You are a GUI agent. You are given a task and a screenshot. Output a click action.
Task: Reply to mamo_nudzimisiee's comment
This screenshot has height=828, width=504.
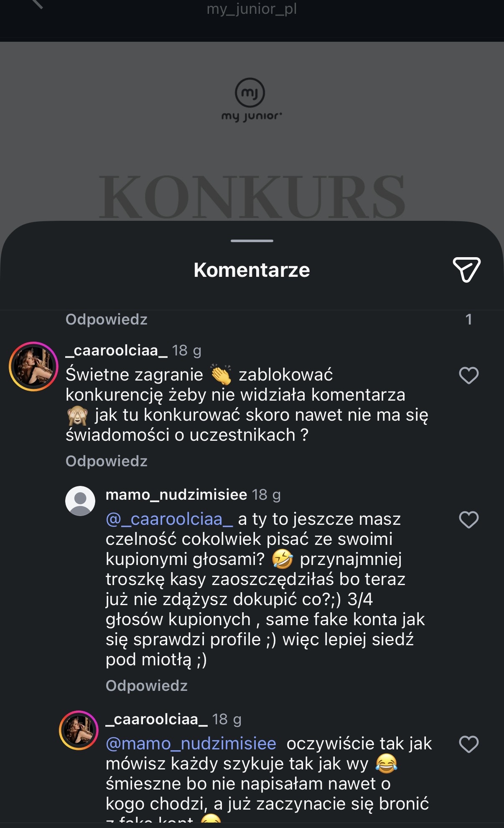(x=147, y=686)
